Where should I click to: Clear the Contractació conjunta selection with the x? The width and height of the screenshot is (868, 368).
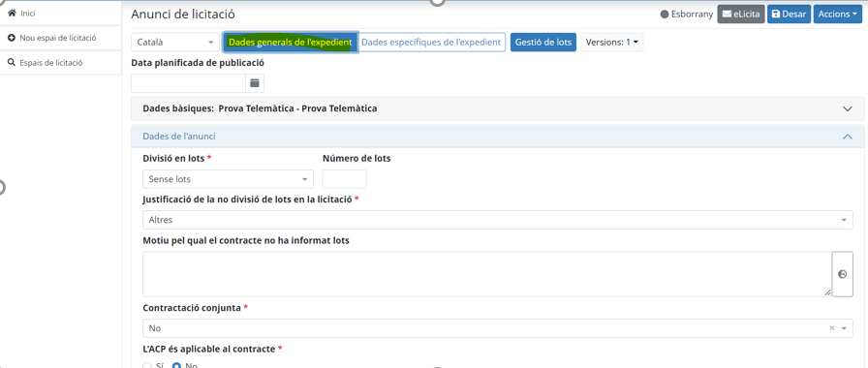pyautogui.click(x=831, y=328)
